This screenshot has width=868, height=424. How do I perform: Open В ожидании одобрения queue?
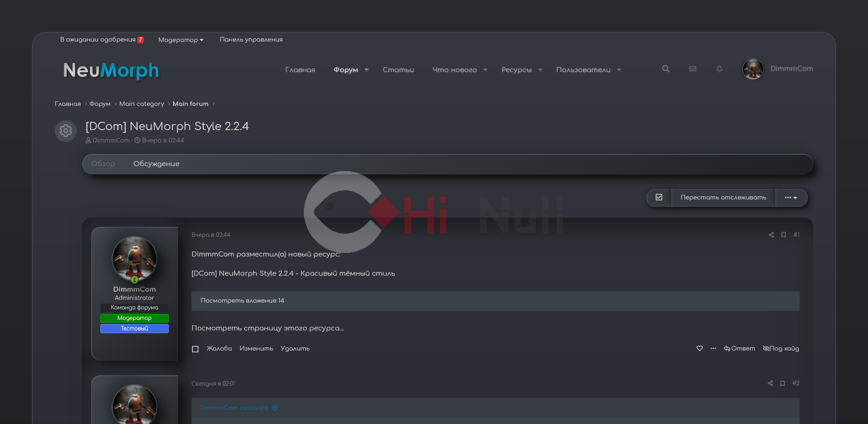coord(102,40)
